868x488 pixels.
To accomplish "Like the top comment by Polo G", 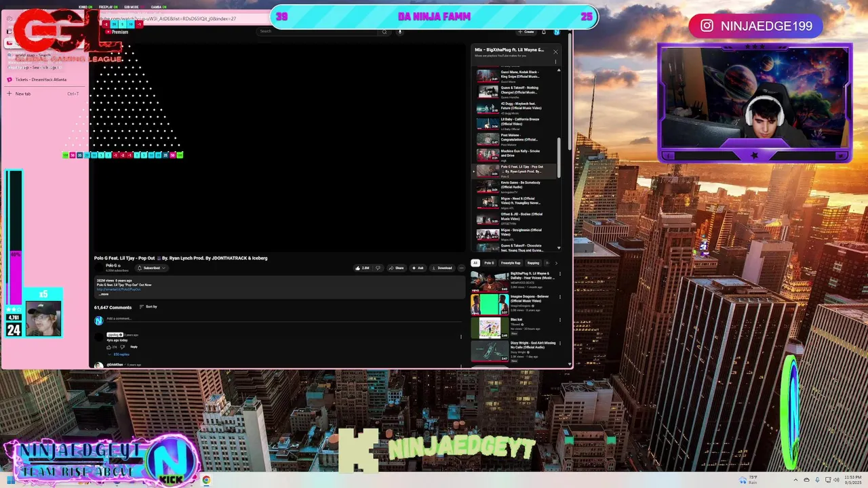I will [109, 347].
